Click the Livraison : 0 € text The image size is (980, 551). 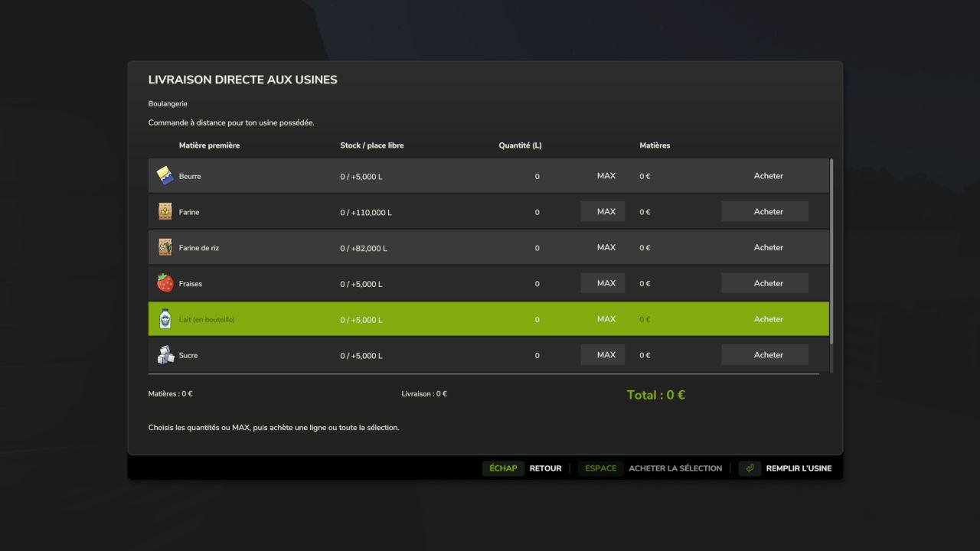click(424, 394)
